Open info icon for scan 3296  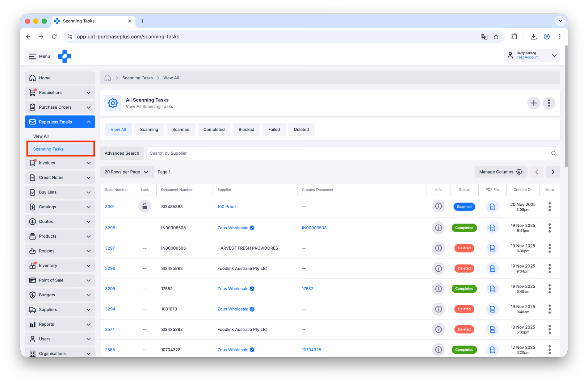(x=438, y=268)
